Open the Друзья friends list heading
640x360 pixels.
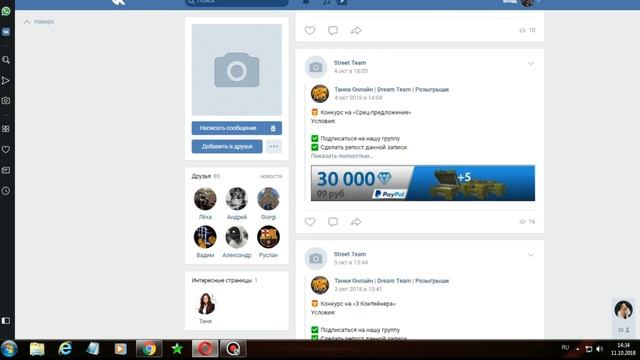pos(201,176)
